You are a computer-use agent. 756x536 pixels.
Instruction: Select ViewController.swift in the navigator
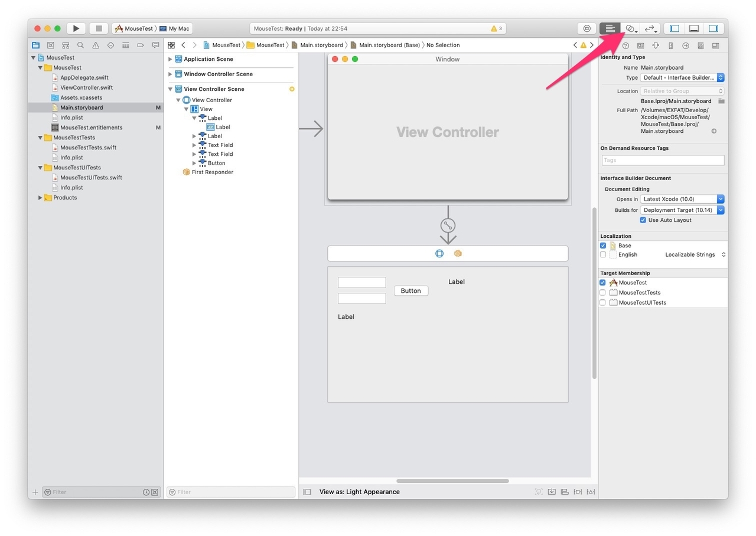(86, 87)
